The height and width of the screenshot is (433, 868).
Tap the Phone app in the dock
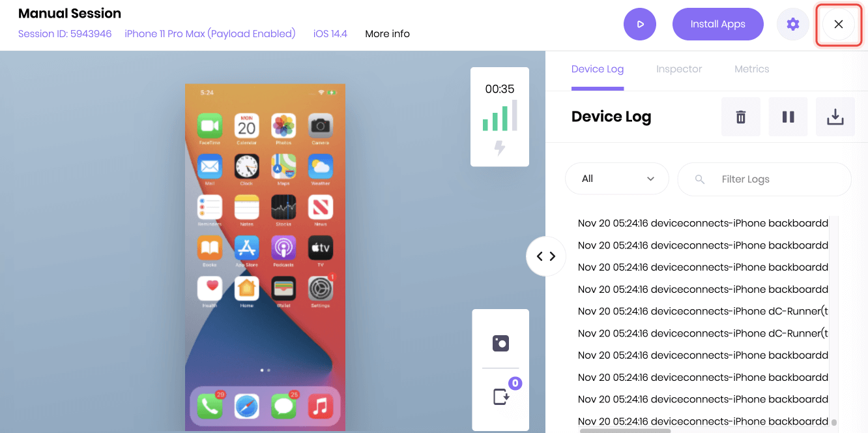click(x=210, y=406)
